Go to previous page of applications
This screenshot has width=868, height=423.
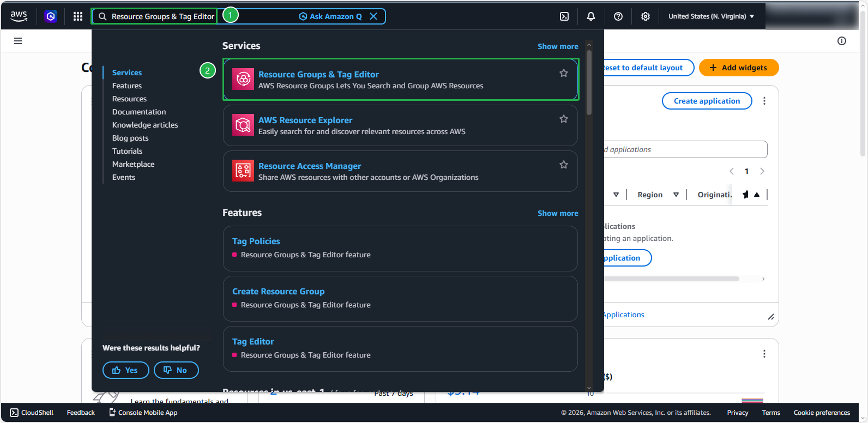[x=732, y=171]
